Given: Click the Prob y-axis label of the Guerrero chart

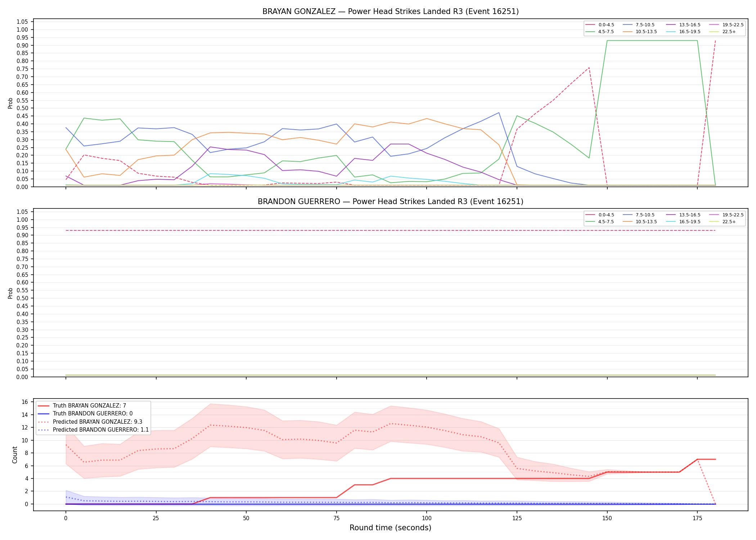Looking at the screenshot, I should [x=10, y=293].
